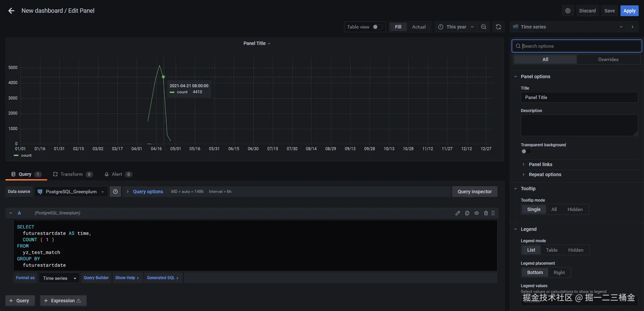Open the Time series visualization picker
644x311 pixels.
[568, 27]
